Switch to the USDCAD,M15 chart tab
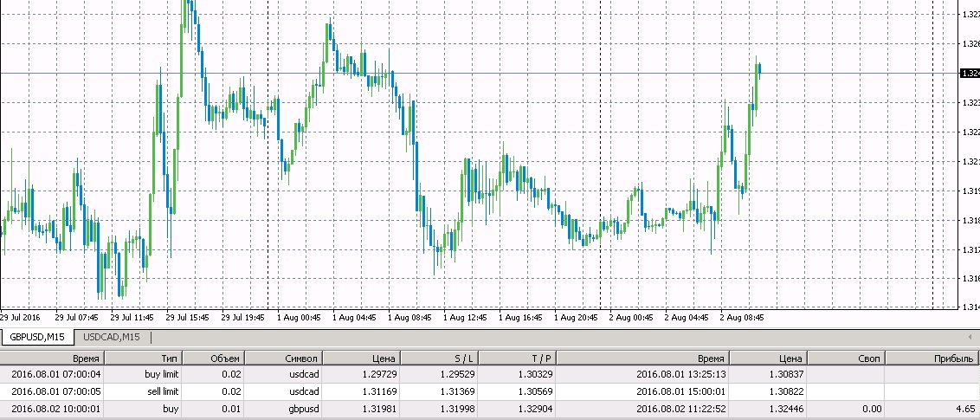Viewport: 980px width, 420px height. coord(112,338)
